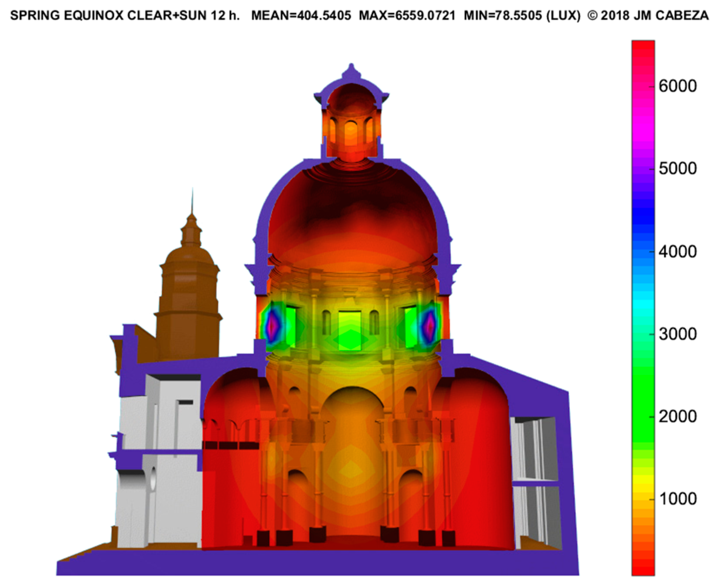Screen dimensions: 715x588
Task: Click the left bright blue-magenta window hotspot
Action: (x=272, y=325)
